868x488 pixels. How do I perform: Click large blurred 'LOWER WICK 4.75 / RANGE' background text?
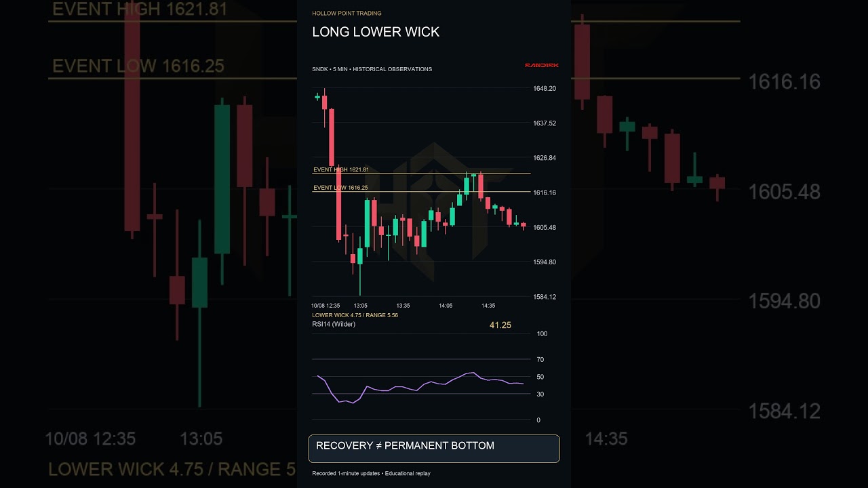tap(173, 469)
